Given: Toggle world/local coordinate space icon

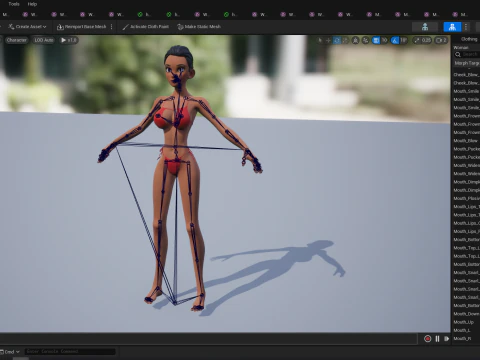Looking at the screenshot, I should (356, 40).
